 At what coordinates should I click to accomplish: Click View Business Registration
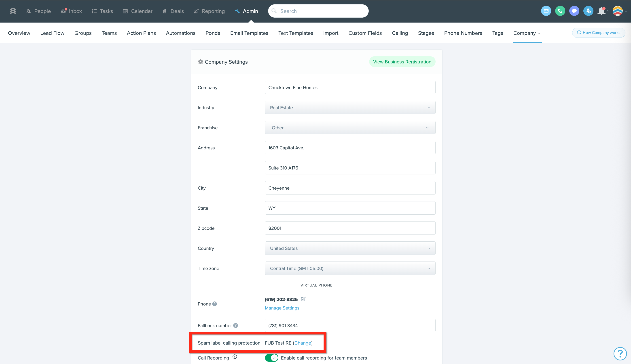[402, 61]
